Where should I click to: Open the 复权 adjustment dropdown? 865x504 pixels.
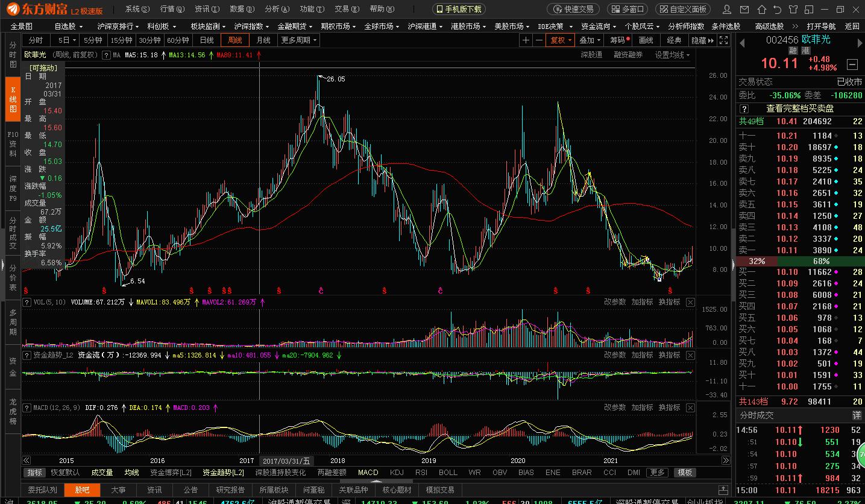[561, 40]
